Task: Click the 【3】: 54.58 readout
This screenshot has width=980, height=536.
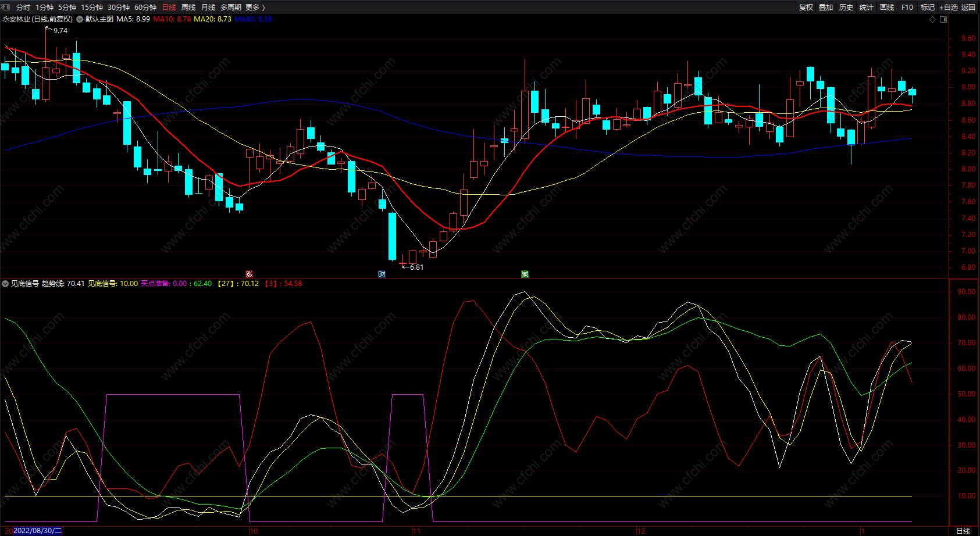Action: point(284,284)
